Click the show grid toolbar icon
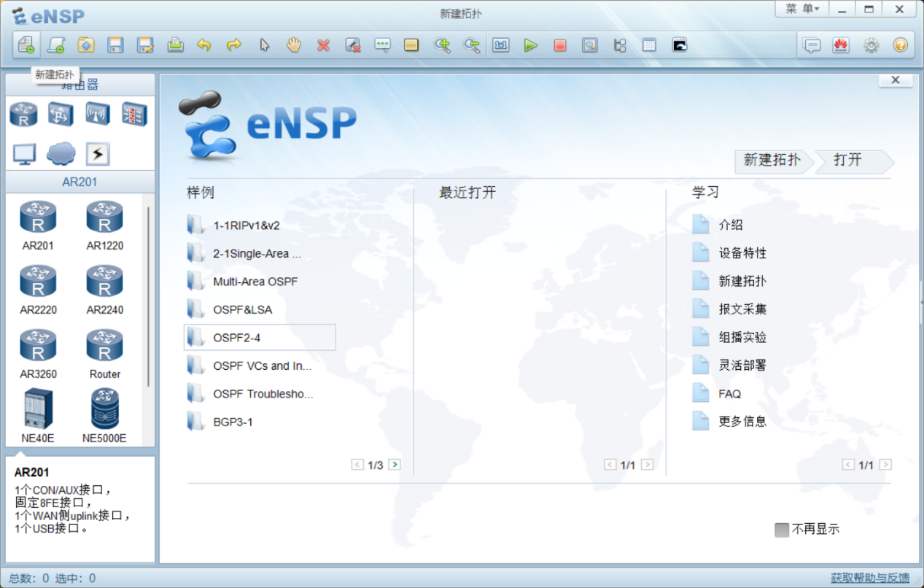 coord(649,45)
